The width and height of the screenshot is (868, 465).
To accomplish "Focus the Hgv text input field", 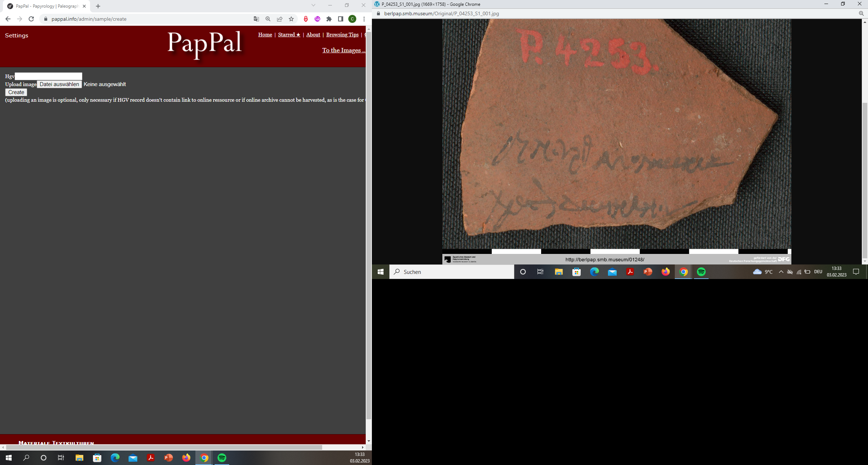I will (x=48, y=76).
